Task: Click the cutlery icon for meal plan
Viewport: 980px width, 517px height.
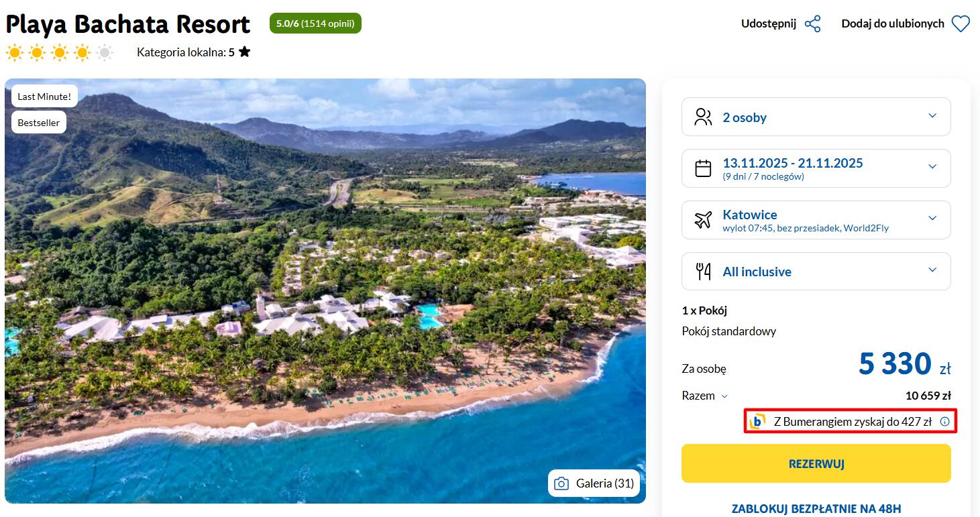Action: (x=703, y=272)
